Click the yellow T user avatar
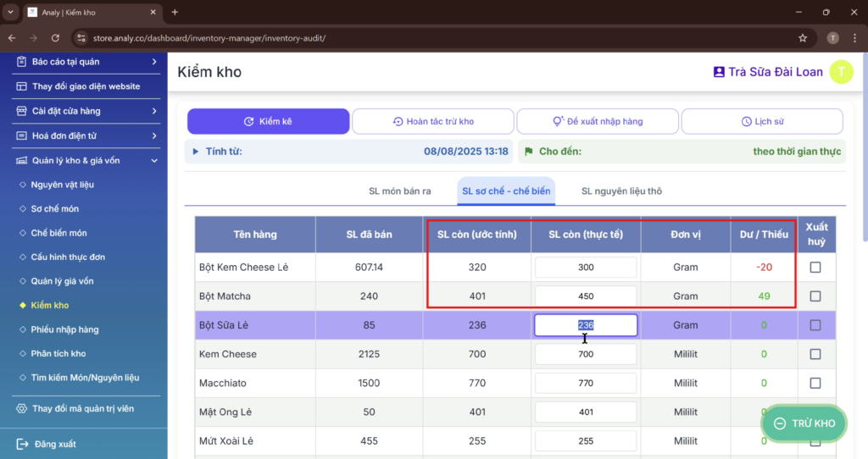This screenshot has width=868, height=459. 841,72
